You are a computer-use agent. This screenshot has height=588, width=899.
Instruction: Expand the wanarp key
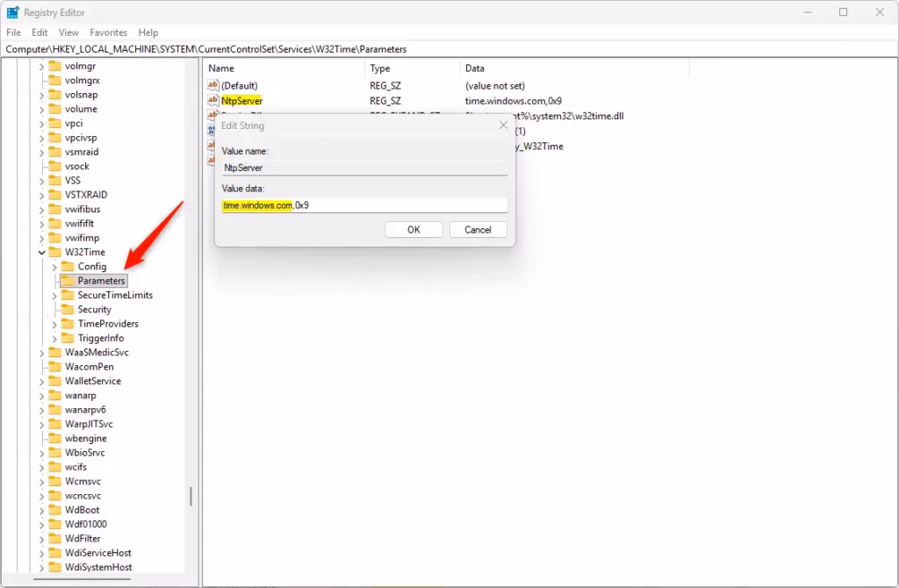tap(42, 396)
